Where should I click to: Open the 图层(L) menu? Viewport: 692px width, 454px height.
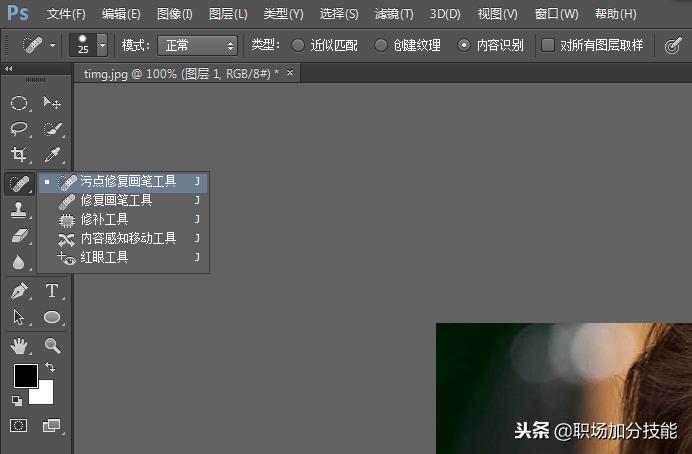point(228,14)
